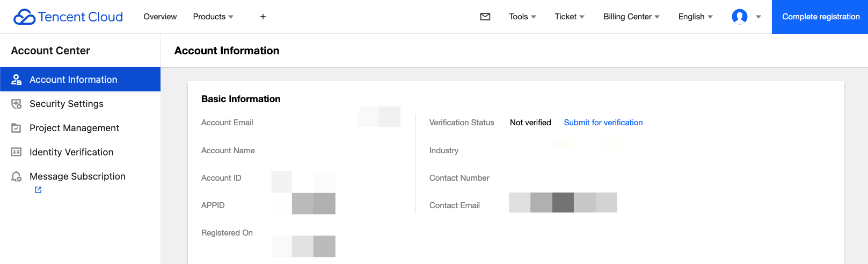Click the Submit for verification link
The image size is (868, 264).
(x=603, y=123)
